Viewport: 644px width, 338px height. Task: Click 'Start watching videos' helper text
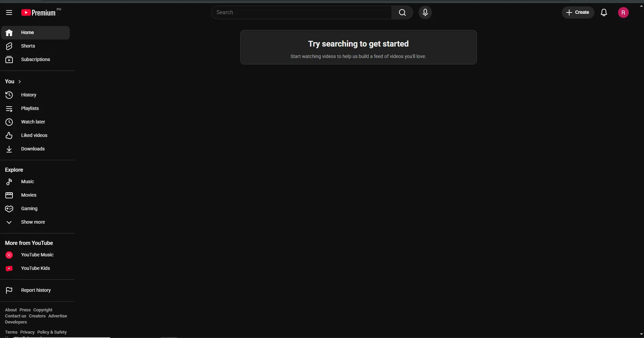[358, 56]
